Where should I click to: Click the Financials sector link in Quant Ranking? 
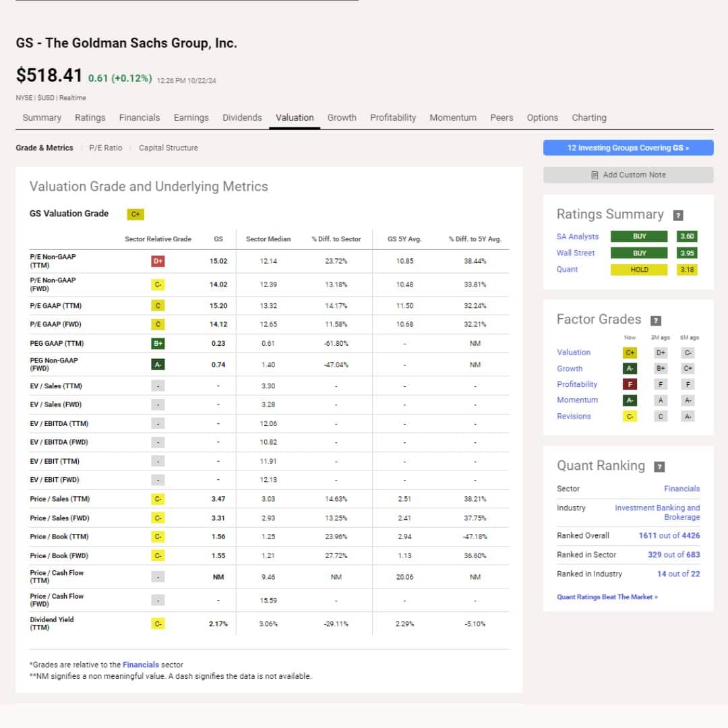681,489
